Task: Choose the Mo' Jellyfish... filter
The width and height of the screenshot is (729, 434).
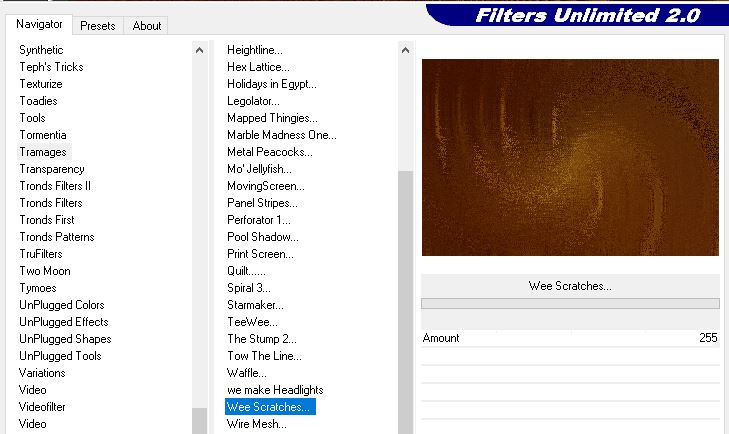Action: pos(259,169)
